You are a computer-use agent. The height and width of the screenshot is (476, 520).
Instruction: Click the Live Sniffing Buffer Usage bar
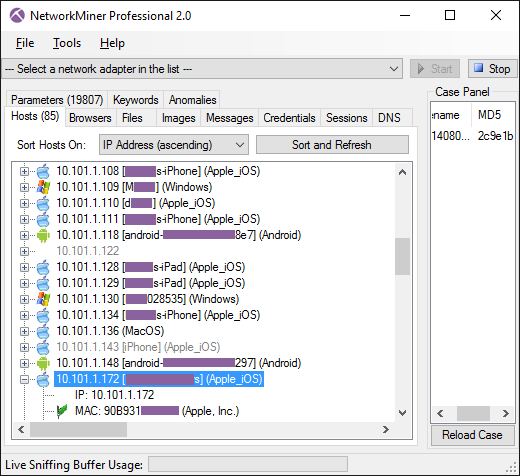coord(248,464)
